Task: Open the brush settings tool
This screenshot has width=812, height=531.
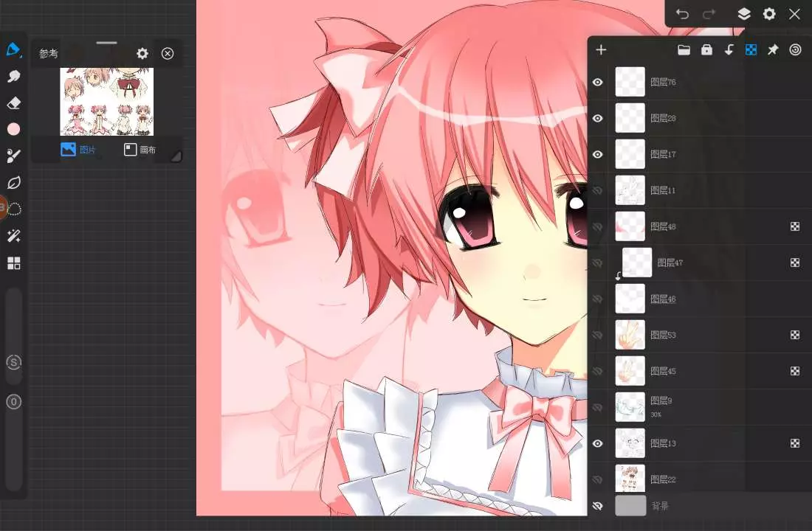Action: (x=13, y=156)
